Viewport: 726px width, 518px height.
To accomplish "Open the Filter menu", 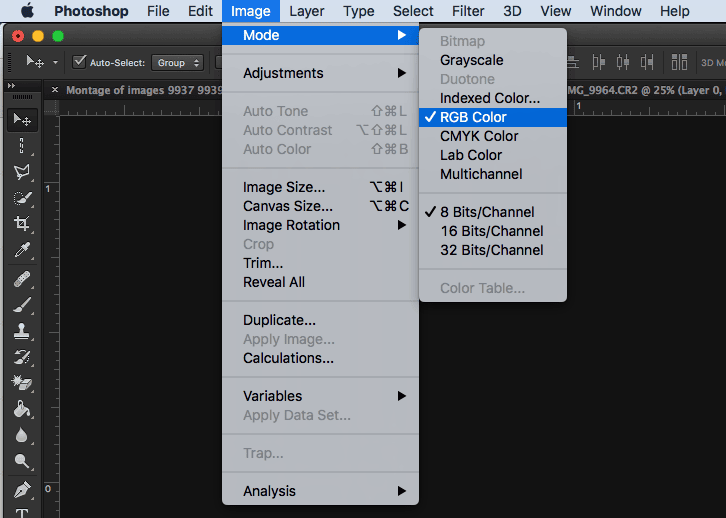I will 468,11.
